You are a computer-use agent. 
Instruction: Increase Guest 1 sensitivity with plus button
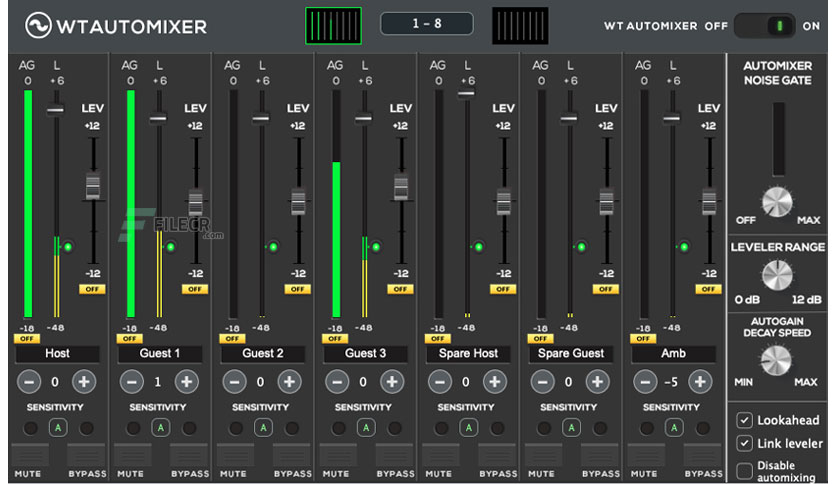pyautogui.click(x=187, y=382)
